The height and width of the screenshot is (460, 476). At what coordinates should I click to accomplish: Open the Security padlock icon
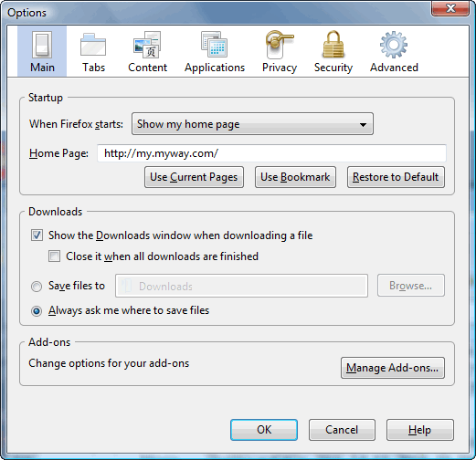333,45
